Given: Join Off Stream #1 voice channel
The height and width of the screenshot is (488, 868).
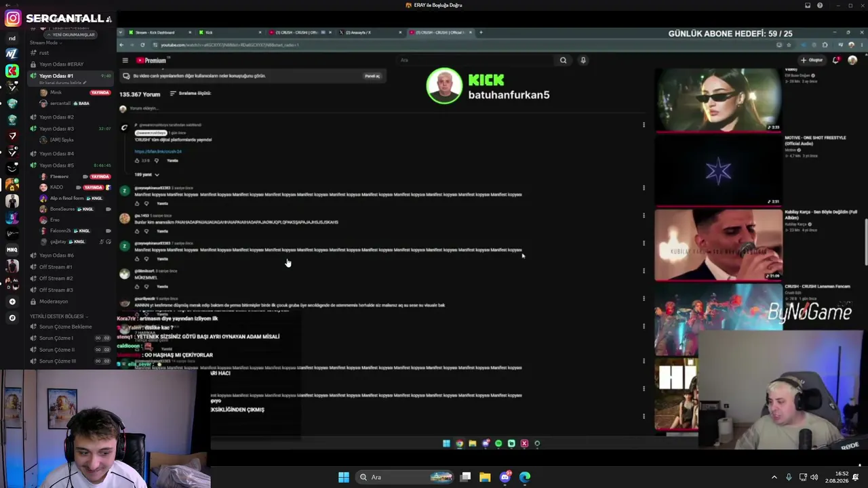Looking at the screenshot, I should point(56,267).
